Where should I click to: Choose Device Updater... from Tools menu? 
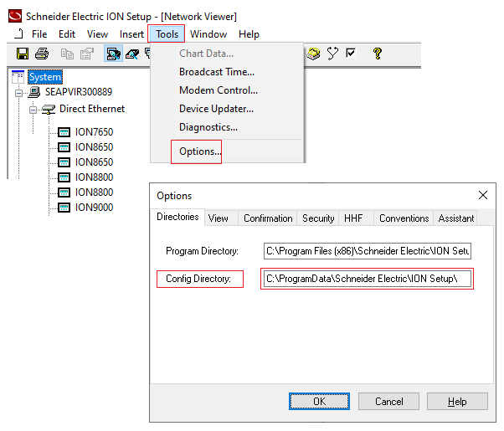(216, 109)
